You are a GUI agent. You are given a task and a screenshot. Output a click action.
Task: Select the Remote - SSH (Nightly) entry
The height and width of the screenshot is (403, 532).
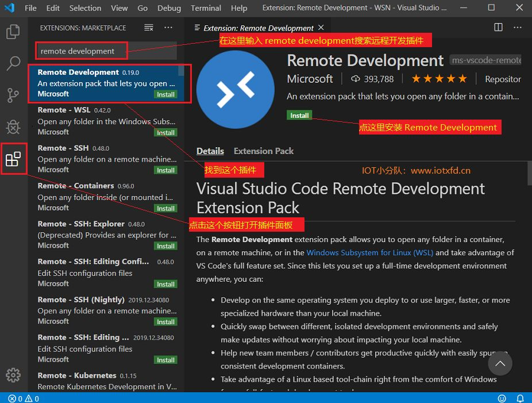[x=106, y=310]
